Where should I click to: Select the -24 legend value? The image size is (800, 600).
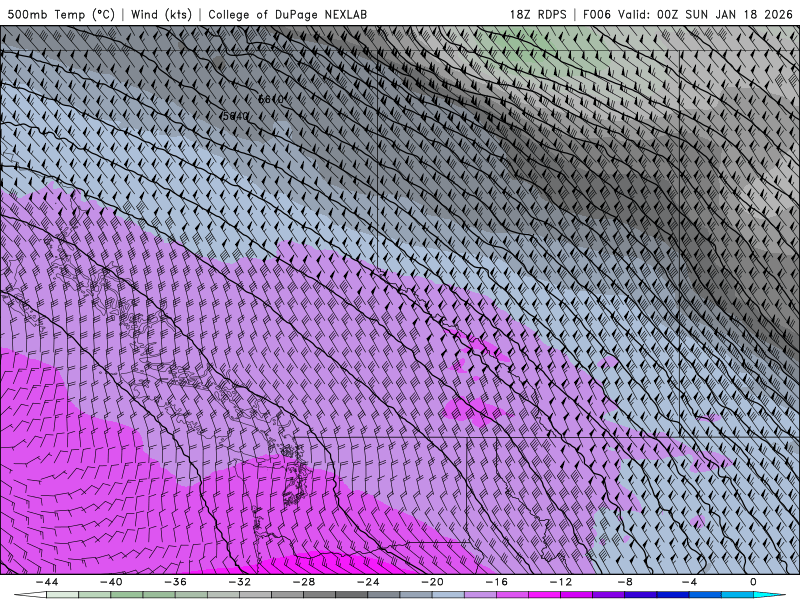click(x=368, y=582)
